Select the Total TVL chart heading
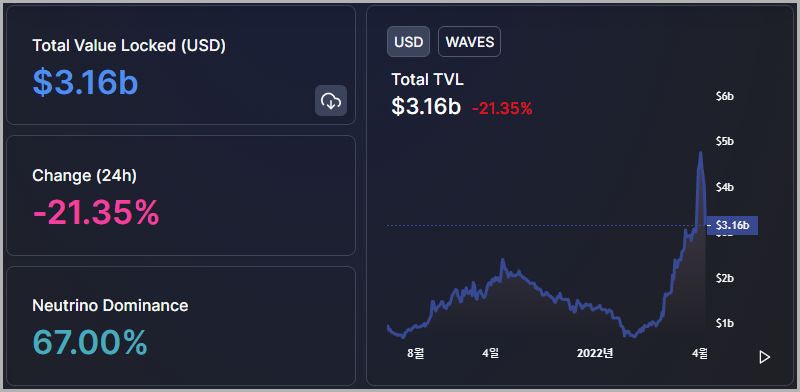Viewport: 800px width, 392px height. [x=428, y=80]
